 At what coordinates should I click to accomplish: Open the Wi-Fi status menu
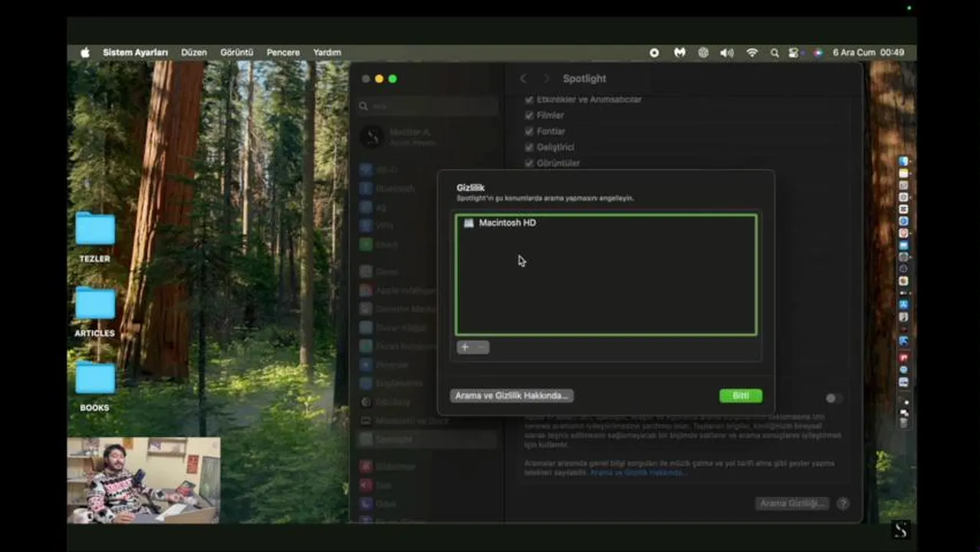coord(752,53)
